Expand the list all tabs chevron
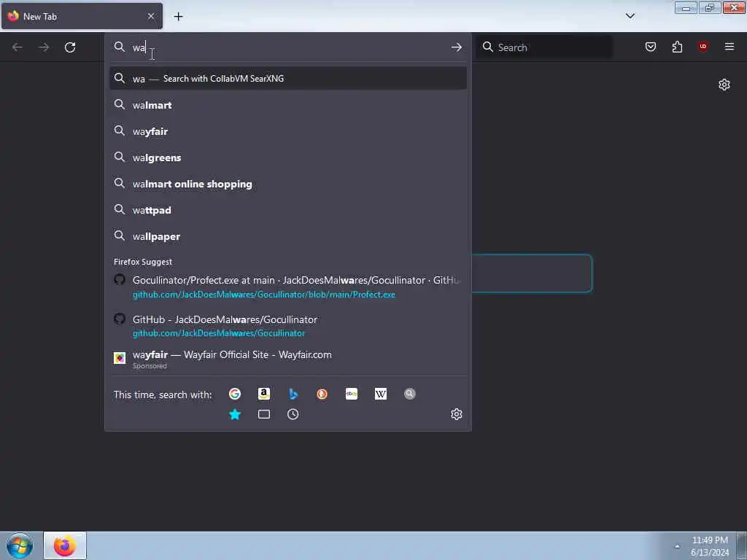This screenshot has width=747, height=560. coord(630,16)
